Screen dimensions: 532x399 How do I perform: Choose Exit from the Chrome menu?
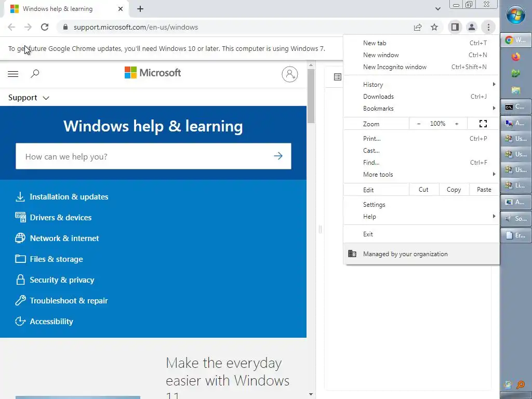421,234
